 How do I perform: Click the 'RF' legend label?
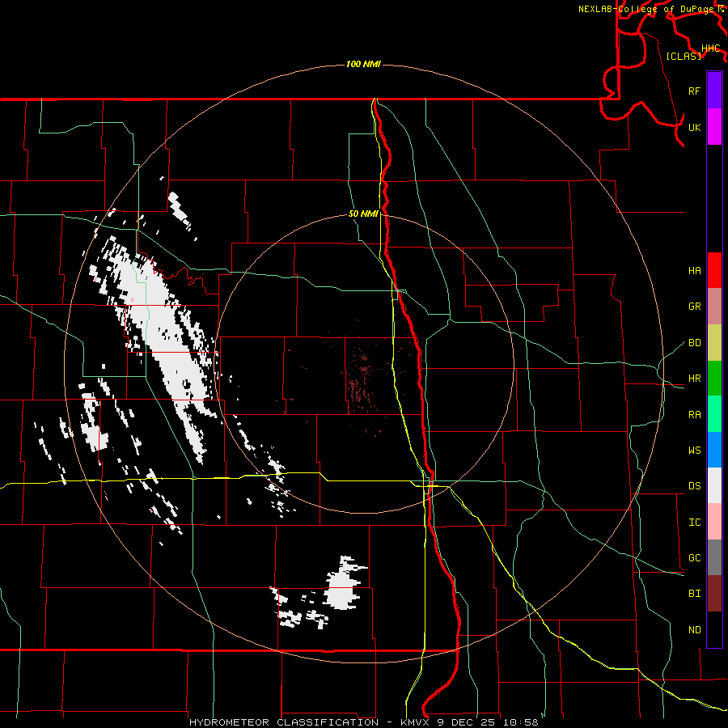tap(694, 91)
